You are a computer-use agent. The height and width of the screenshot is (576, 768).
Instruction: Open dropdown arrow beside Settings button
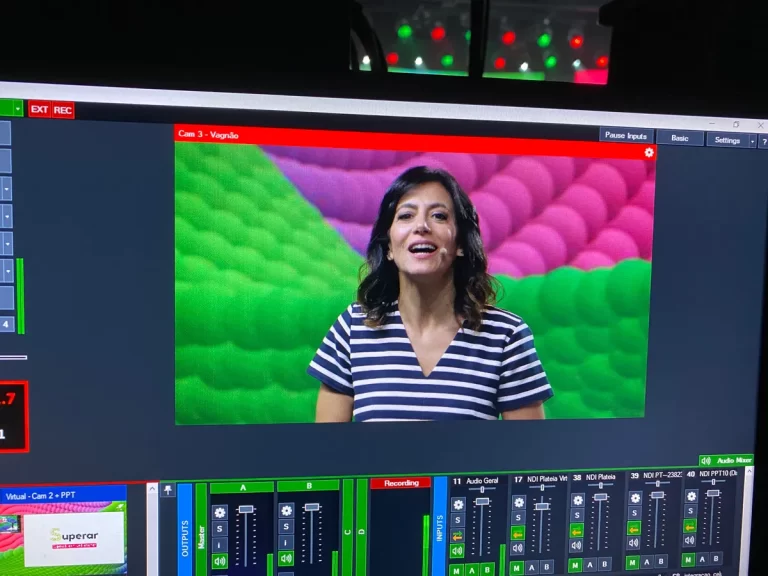coord(753,141)
